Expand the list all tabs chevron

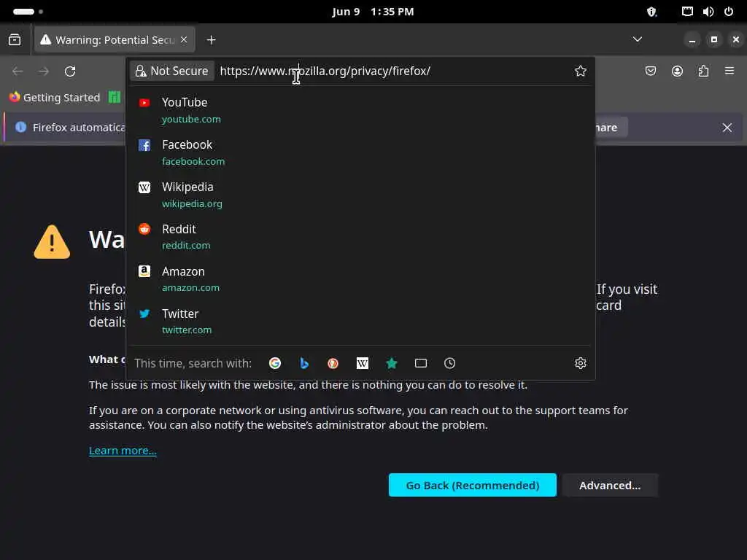637,39
